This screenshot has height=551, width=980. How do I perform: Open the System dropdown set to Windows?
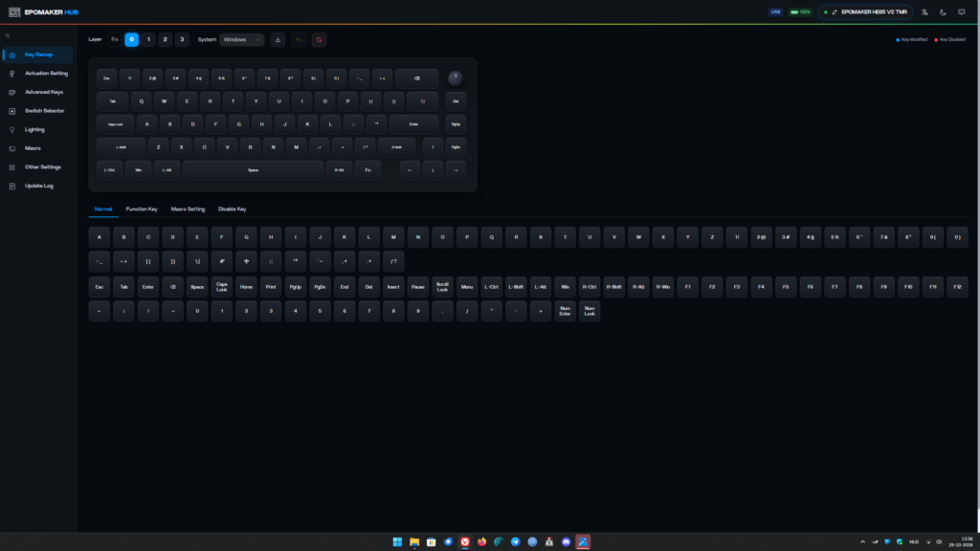click(242, 39)
